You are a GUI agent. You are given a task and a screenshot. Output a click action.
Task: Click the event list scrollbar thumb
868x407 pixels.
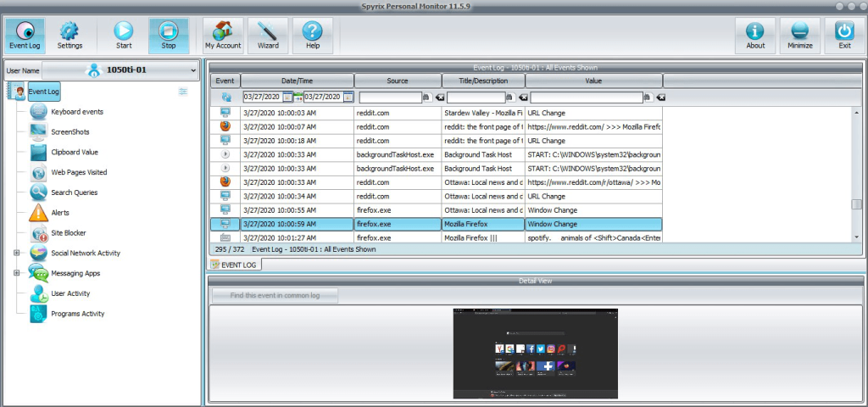pos(856,204)
